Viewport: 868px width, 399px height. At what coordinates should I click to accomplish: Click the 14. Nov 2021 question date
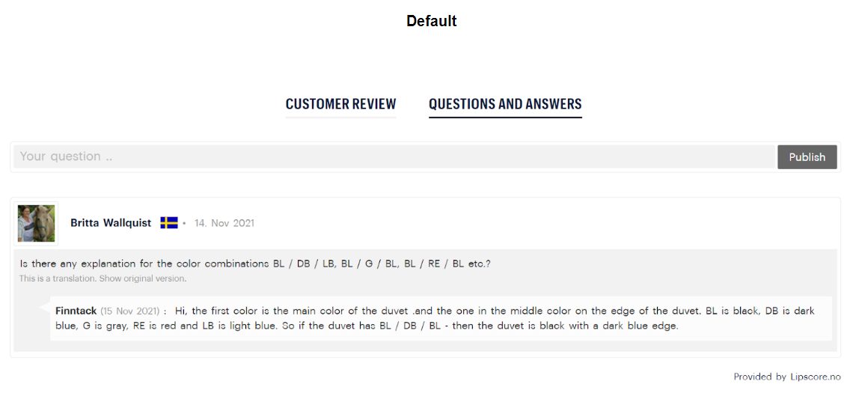click(x=224, y=223)
